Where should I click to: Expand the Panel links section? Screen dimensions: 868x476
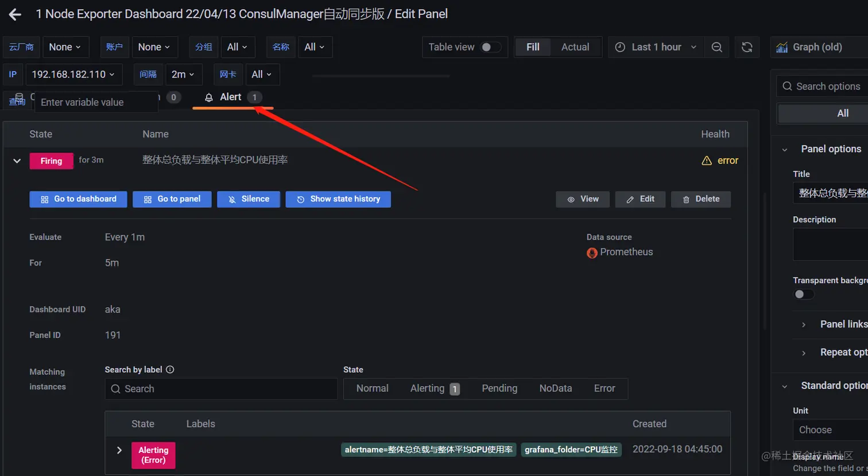pyautogui.click(x=804, y=325)
